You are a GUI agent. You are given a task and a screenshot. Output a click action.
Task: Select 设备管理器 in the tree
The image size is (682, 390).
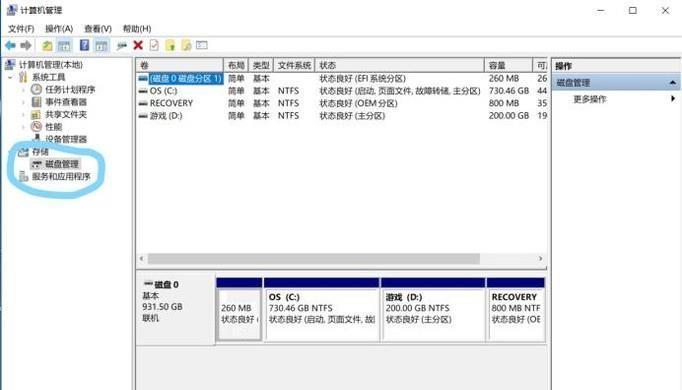click(x=66, y=139)
